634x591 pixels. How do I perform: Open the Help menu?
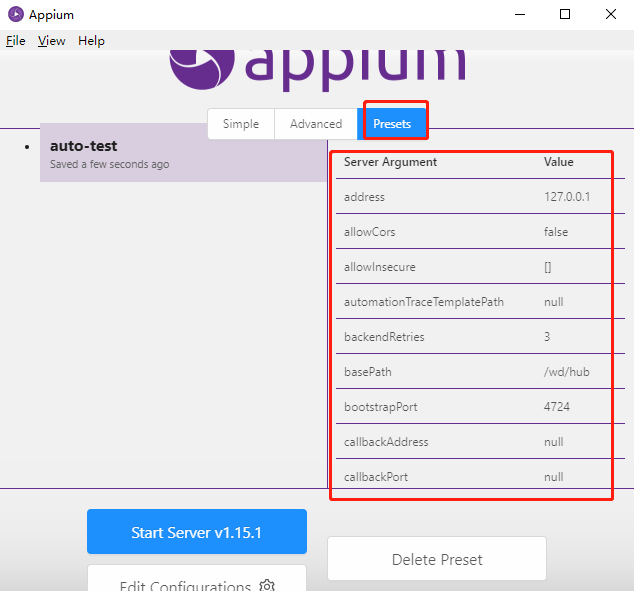(91, 41)
